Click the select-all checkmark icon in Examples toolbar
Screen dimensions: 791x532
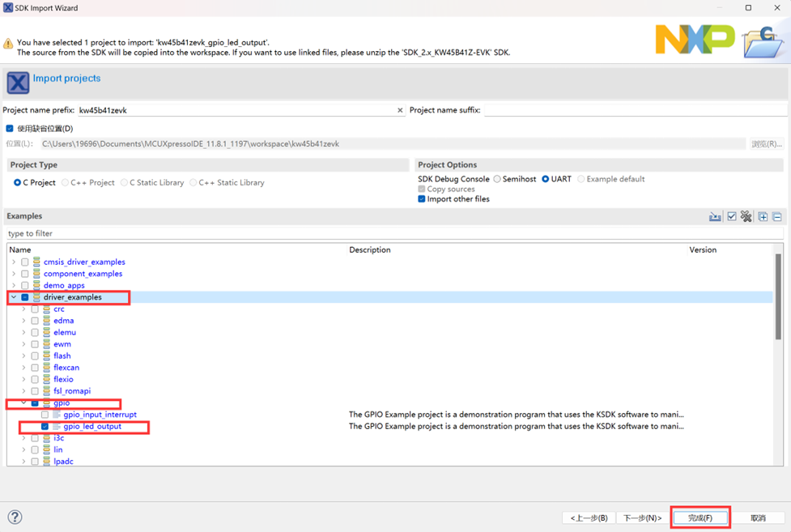[732, 217]
